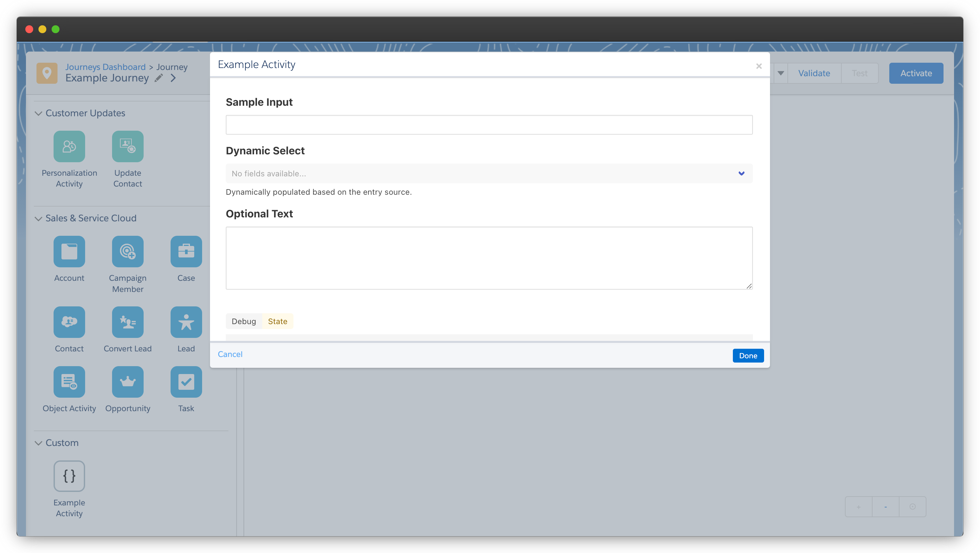
Task: Click the Test button
Action: (x=859, y=73)
